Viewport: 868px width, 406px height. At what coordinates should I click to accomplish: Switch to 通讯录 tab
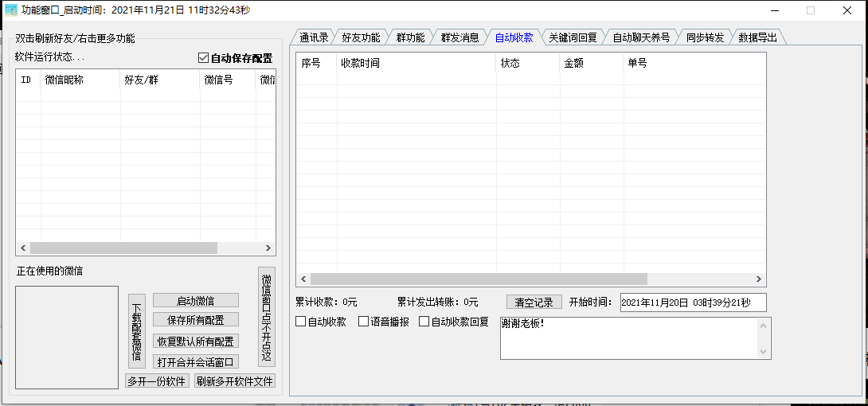pyautogui.click(x=314, y=37)
